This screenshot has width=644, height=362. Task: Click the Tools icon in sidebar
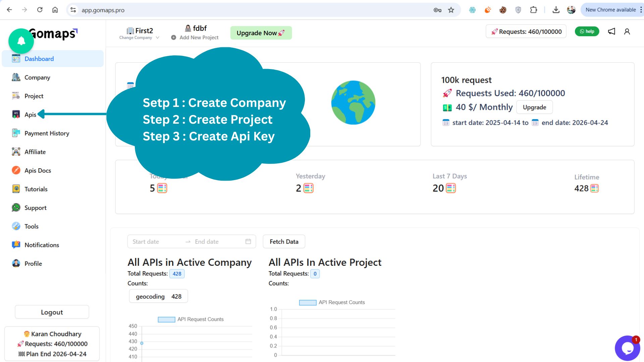coord(16,226)
